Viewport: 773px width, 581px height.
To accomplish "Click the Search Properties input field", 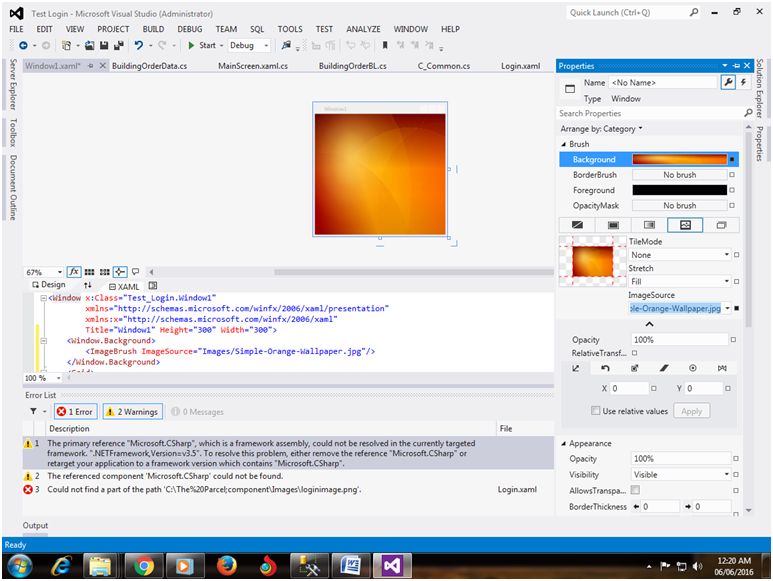I will click(651, 113).
